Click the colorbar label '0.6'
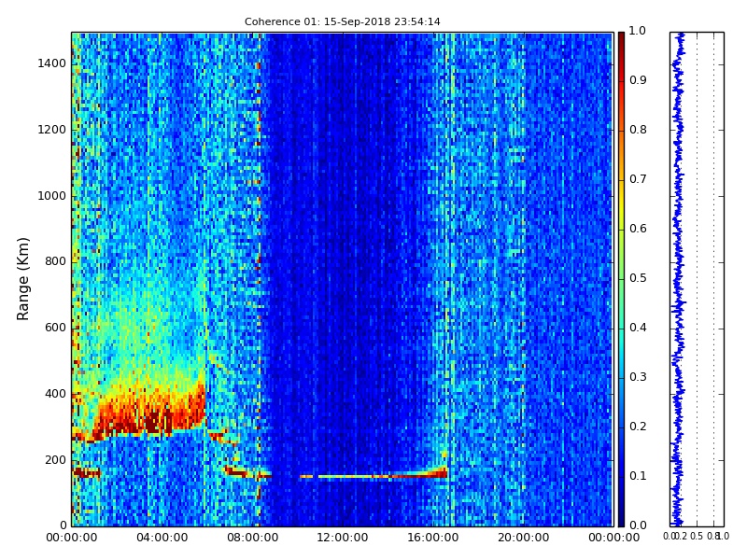 [638, 229]
